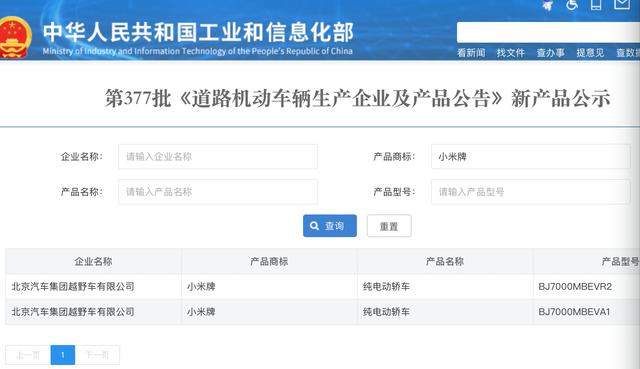Open the 提意见 navigation link
The image size is (640, 369).
[x=590, y=53]
